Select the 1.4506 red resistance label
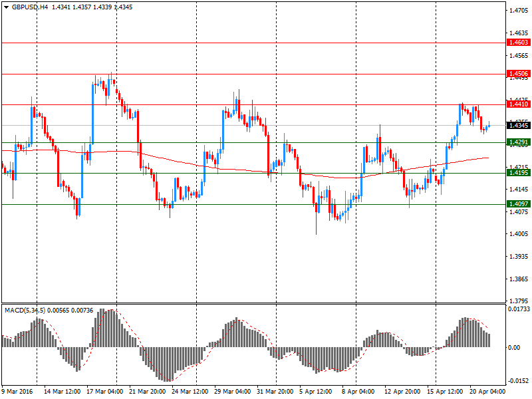Viewport: 532px width, 399px height. click(x=519, y=74)
